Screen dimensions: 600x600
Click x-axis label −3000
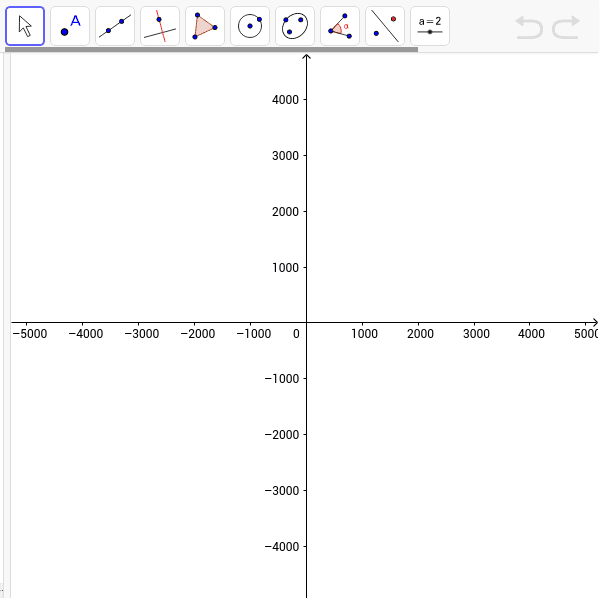142,334
